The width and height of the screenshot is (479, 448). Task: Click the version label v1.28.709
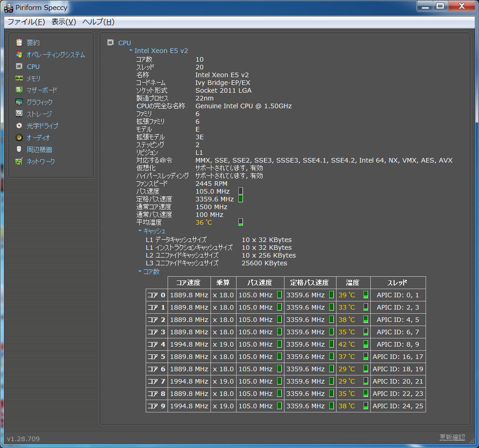[23, 439]
